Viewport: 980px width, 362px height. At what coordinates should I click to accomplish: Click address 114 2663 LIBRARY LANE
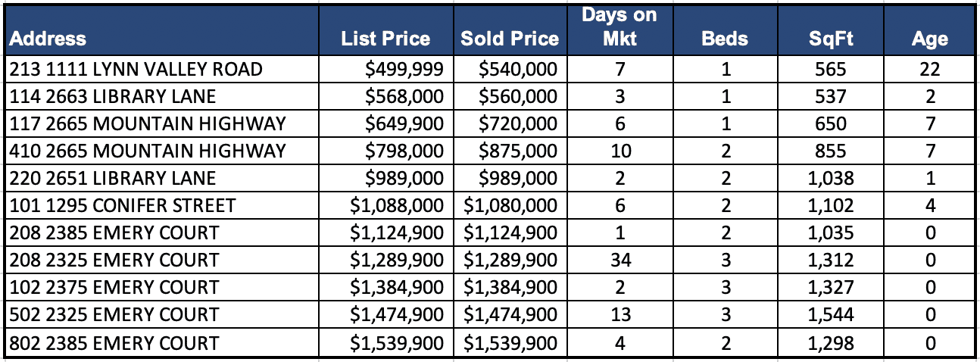click(113, 97)
